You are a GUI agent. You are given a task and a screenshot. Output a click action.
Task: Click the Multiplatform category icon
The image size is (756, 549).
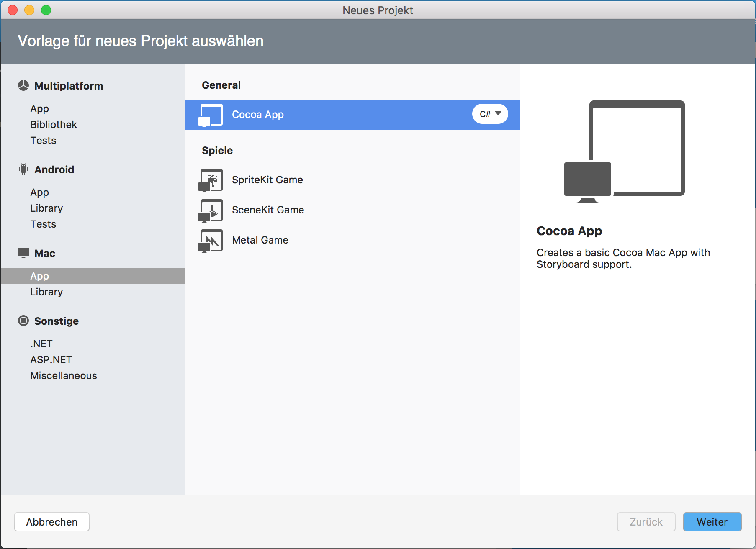23,86
